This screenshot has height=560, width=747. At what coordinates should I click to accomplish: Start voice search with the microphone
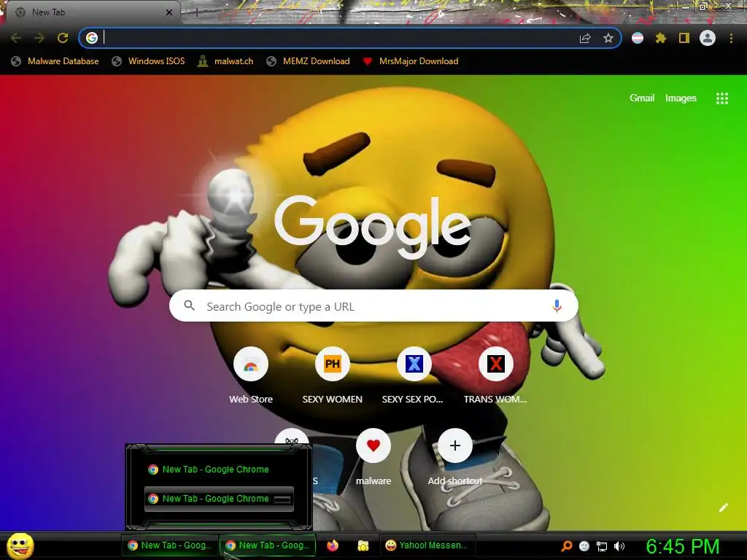click(557, 306)
